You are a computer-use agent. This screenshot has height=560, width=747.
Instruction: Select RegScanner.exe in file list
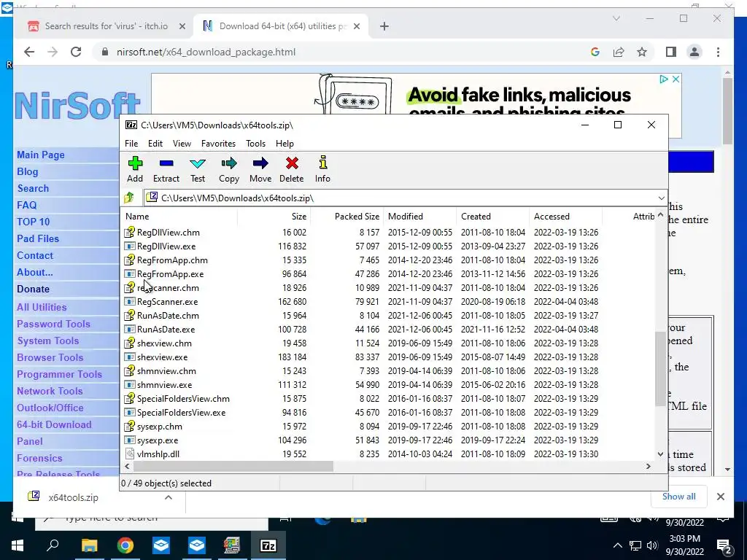tap(167, 301)
